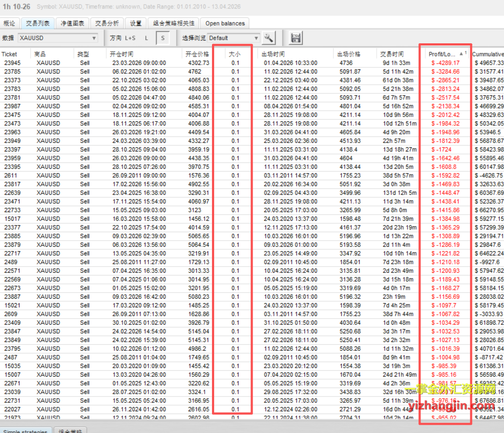Select the L+S direction toggle
Screen dimensions: 504x433
point(129,38)
